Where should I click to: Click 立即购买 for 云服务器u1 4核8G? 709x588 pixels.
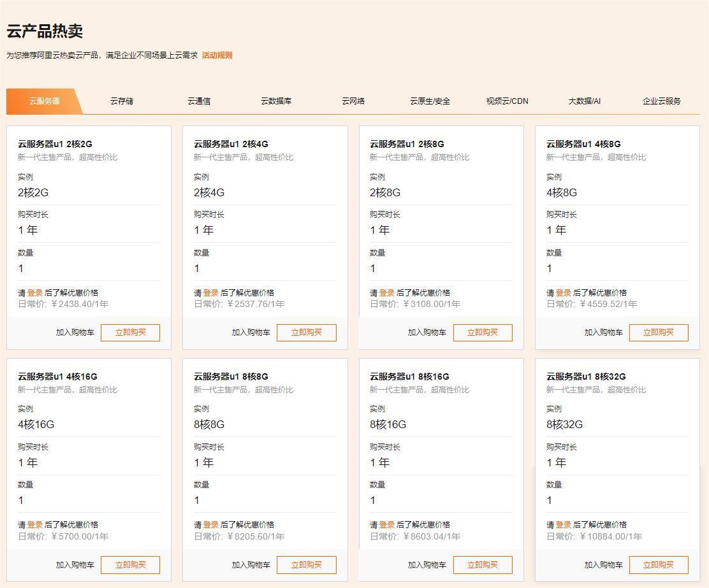point(659,333)
